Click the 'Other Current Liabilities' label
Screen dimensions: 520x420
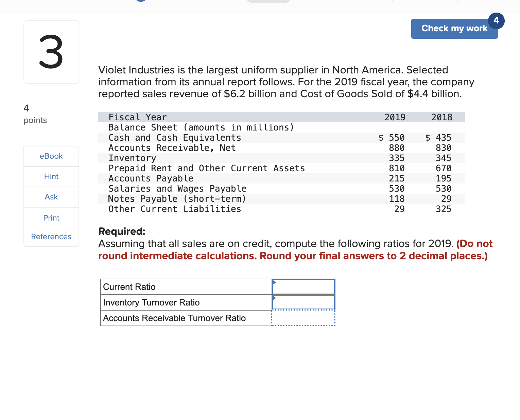(175, 209)
